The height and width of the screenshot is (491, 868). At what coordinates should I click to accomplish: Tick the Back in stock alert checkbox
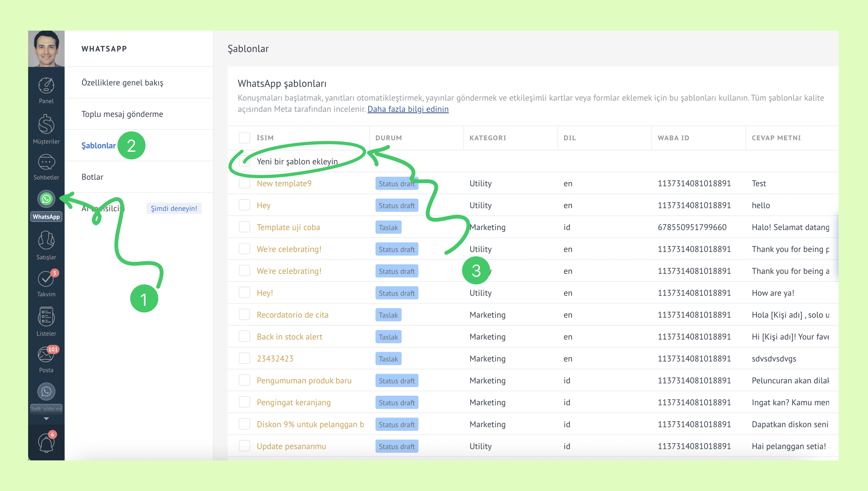(244, 337)
